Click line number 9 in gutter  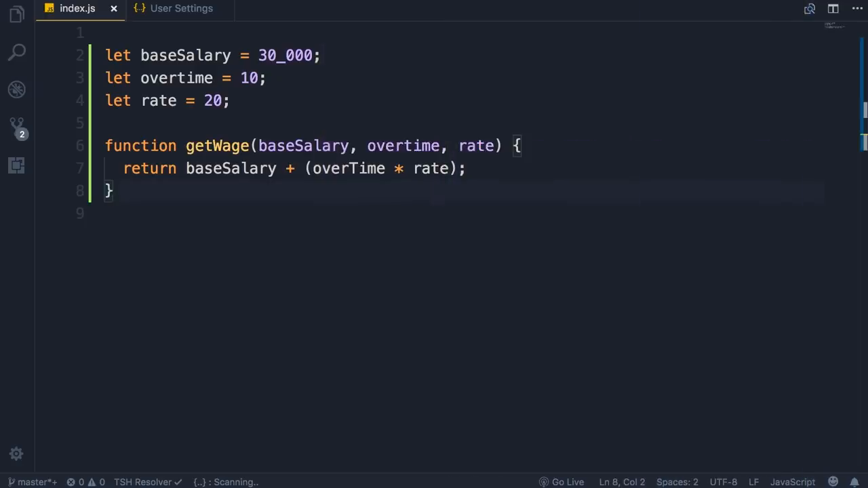click(80, 213)
